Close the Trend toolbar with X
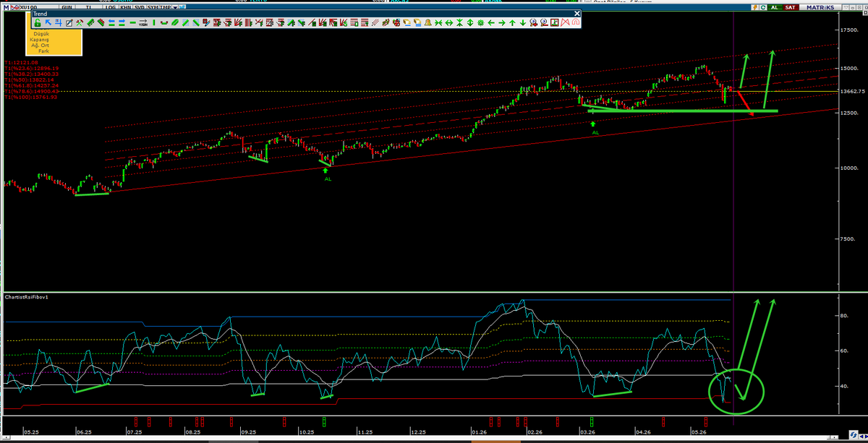The image size is (868, 443). [576, 13]
